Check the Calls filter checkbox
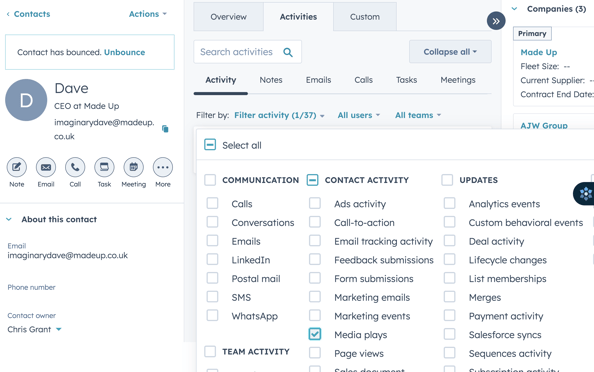Screen dimensions: 594x372 (213, 203)
